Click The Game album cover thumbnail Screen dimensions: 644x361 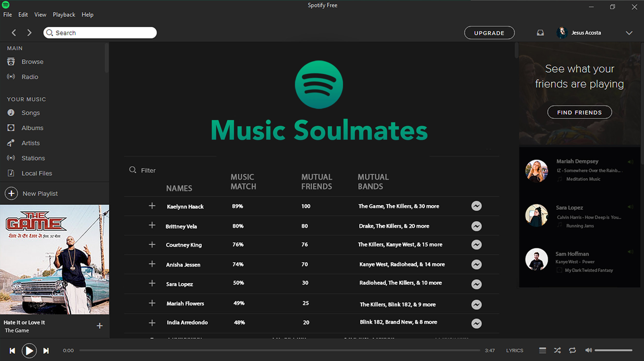point(54,259)
